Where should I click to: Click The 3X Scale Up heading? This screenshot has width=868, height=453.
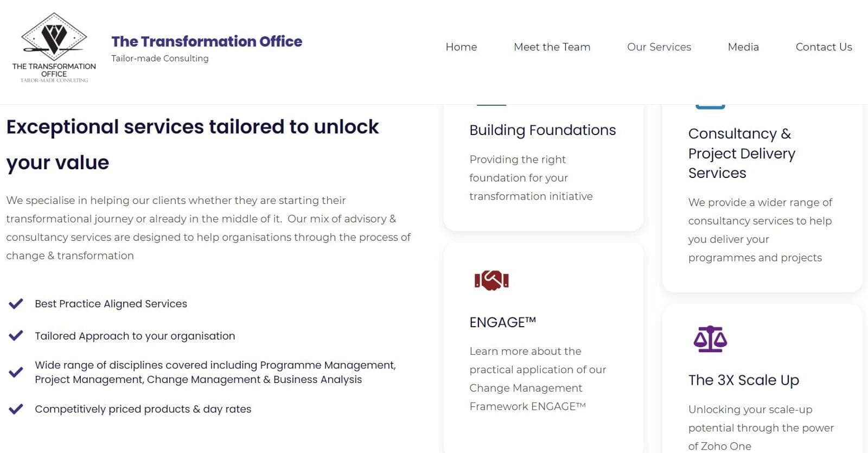coord(743,380)
